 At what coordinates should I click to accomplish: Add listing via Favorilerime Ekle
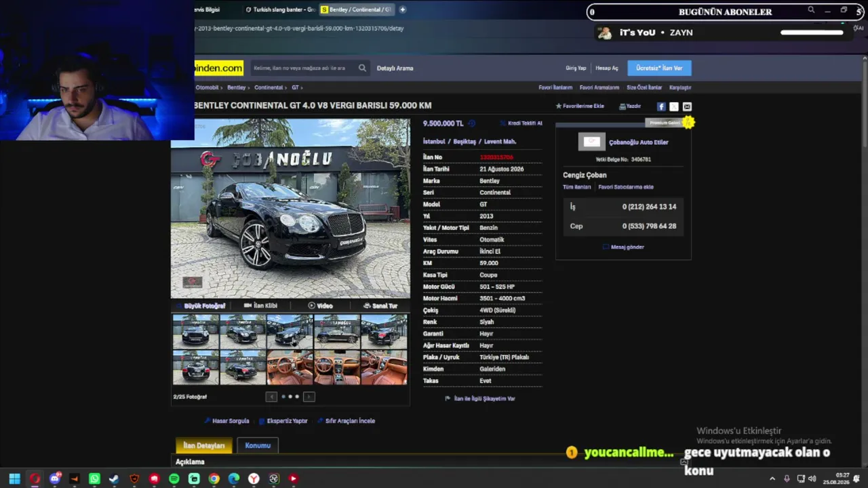coord(580,106)
